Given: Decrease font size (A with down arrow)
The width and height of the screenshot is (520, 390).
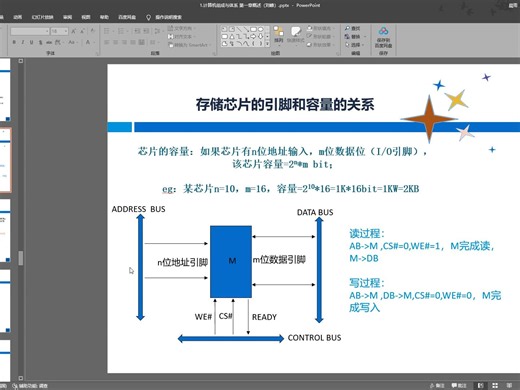Looking at the screenshot, I should [82, 31].
